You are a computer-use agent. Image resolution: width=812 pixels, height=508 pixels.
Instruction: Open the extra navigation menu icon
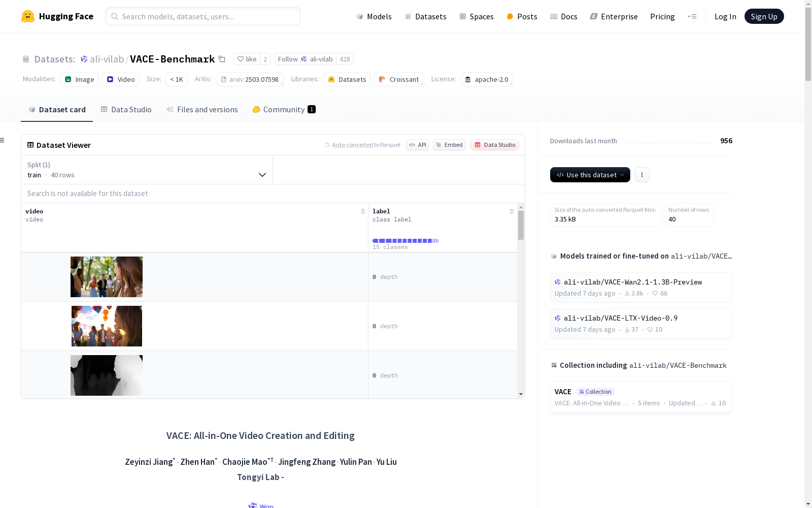[x=692, y=16]
